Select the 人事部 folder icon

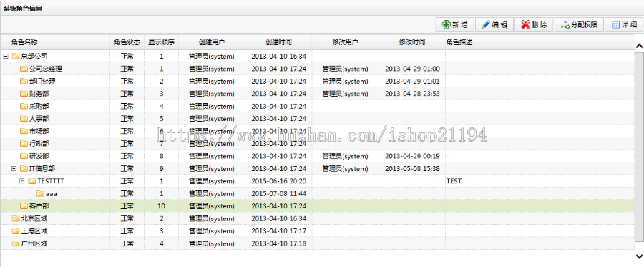(24, 119)
